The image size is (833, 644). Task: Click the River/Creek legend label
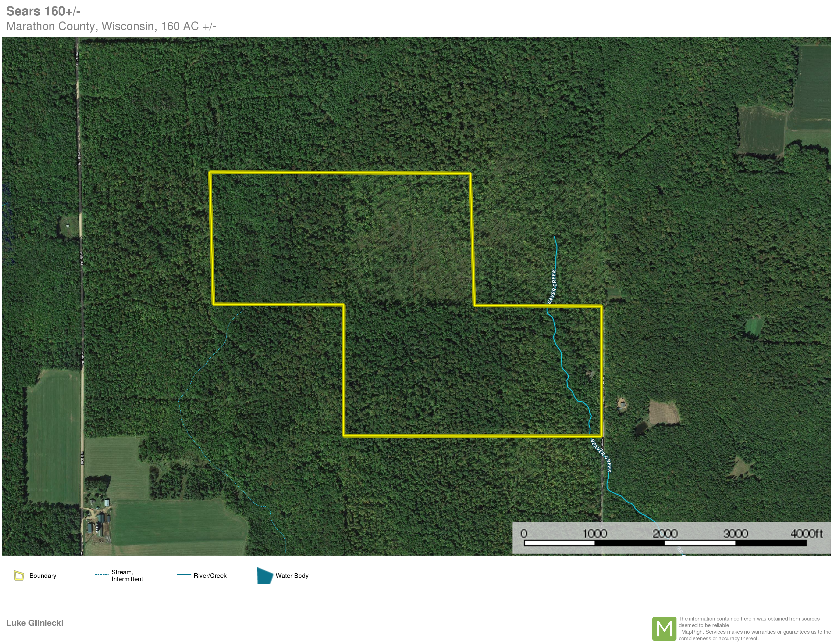(210, 576)
